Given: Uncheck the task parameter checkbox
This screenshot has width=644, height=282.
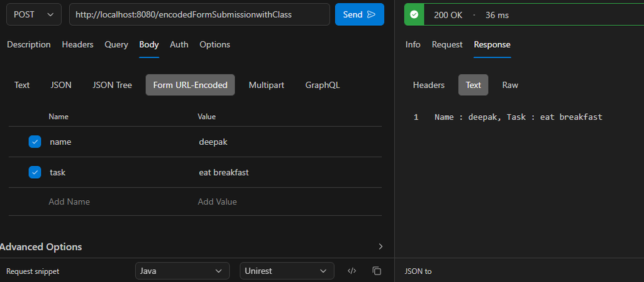Looking at the screenshot, I should (x=35, y=172).
